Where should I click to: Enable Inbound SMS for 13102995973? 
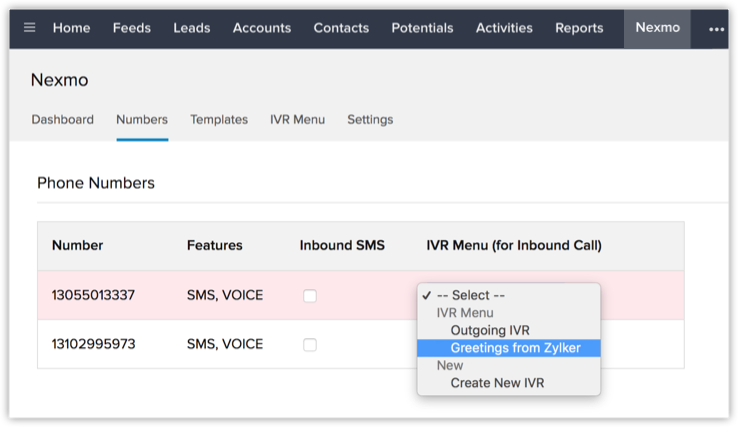click(x=310, y=344)
